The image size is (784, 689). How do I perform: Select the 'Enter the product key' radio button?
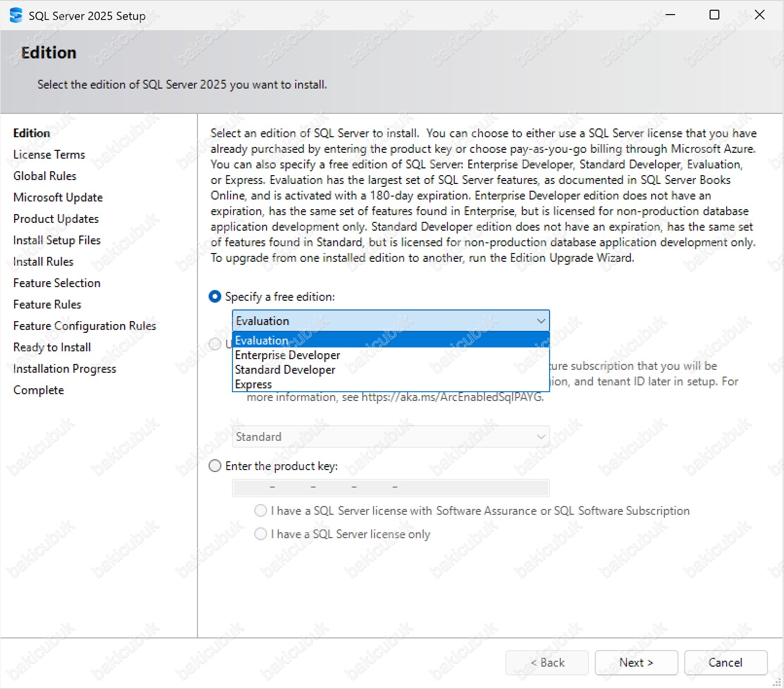pyautogui.click(x=215, y=466)
